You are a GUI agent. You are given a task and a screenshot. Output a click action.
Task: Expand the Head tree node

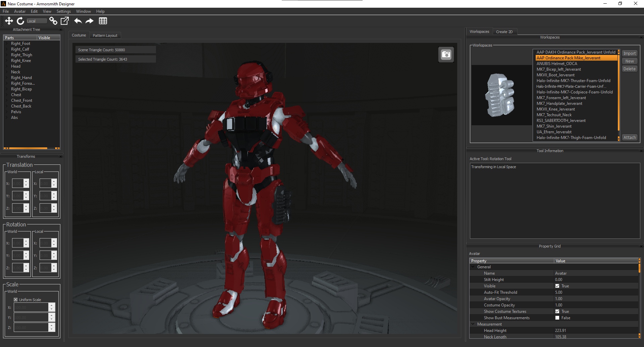point(7,66)
